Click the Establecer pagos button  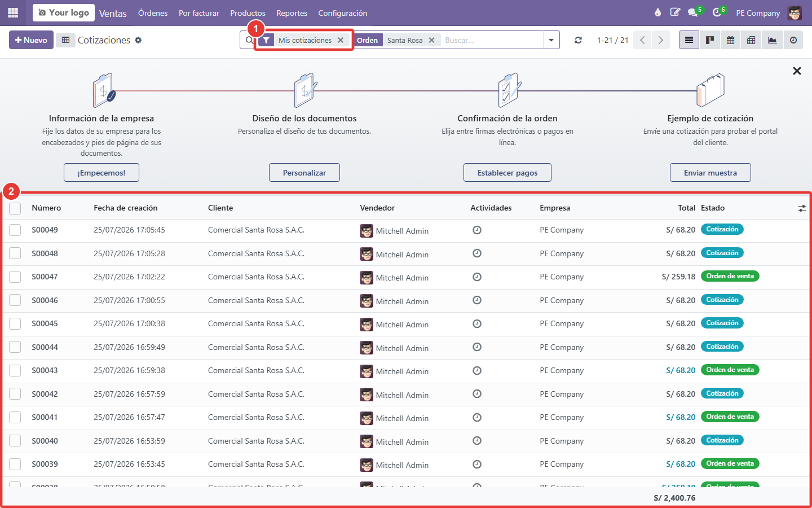pyautogui.click(x=507, y=173)
